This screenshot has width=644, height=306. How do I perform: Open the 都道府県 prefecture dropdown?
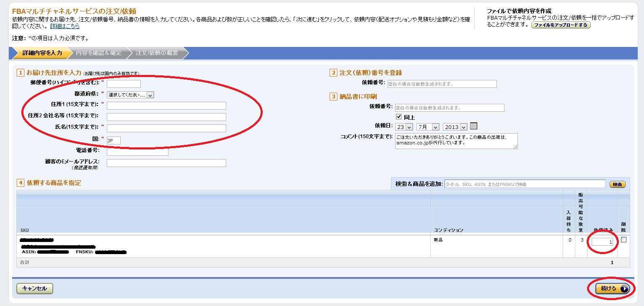pos(130,95)
